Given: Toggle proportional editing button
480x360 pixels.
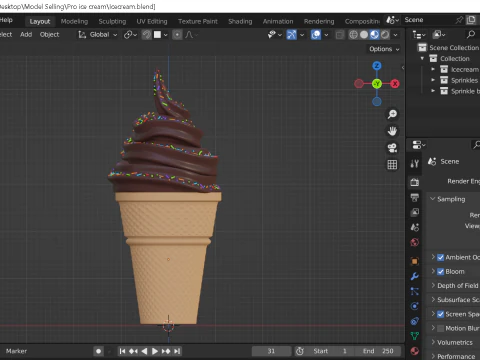Looking at the screenshot, I should tap(177, 35).
